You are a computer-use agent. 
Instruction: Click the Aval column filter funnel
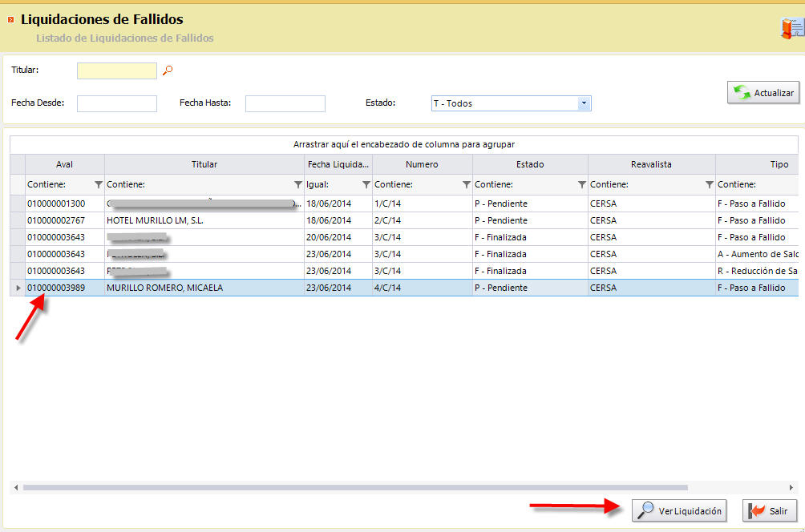pyautogui.click(x=98, y=184)
